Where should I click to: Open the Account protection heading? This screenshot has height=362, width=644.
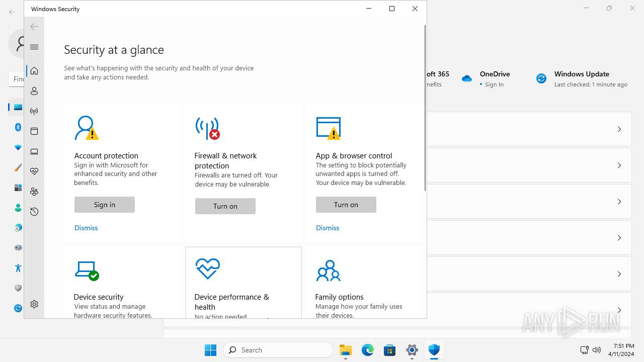coord(106,156)
